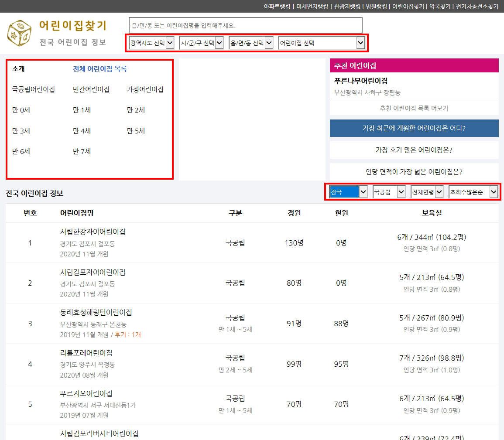Filter by 만 2세
This screenshot has height=440, width=504.
[x=136, y=110]
